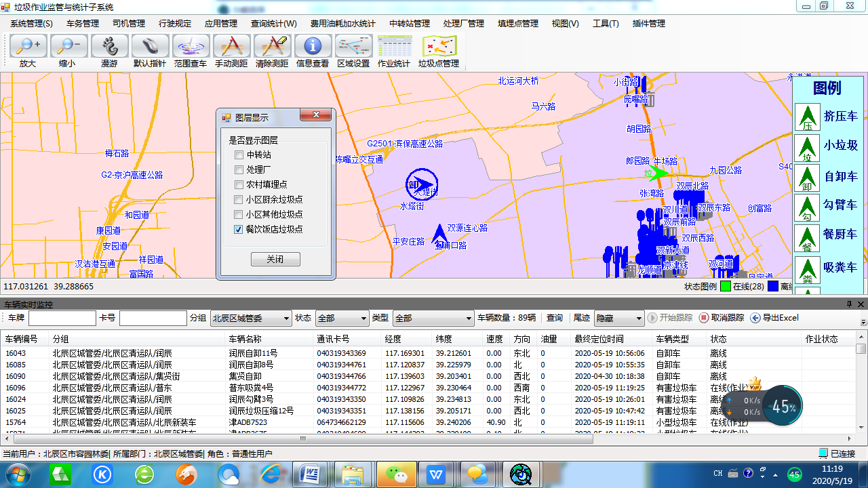Open the 查询统计(W) menu

coord(273,24)
